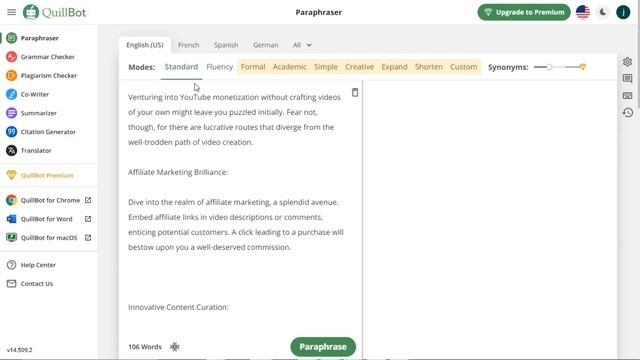
Task: Click the Contact Us envelope icon
Action: coord(11,284)
